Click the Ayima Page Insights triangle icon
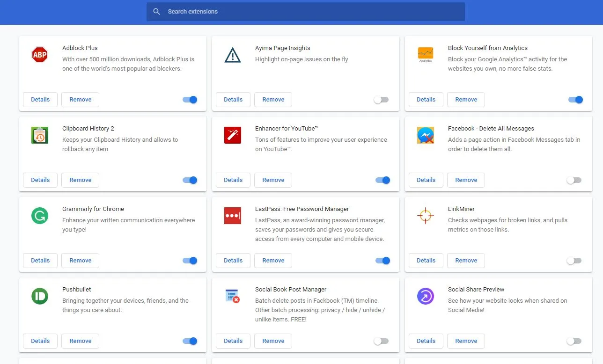The image size is (603, 364). click(x=233, y=55)
